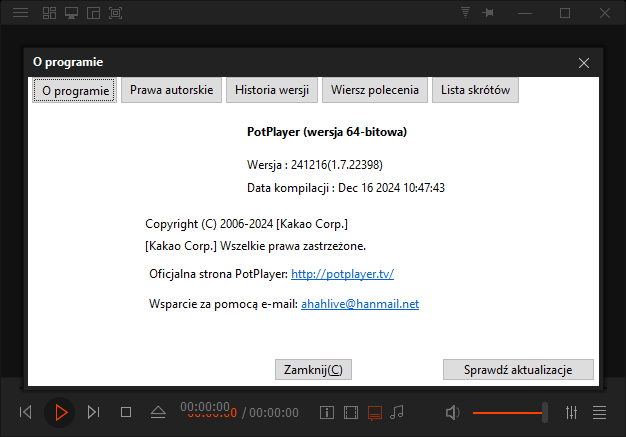Maximize the PotPlayer window

[x=565, y=13]
